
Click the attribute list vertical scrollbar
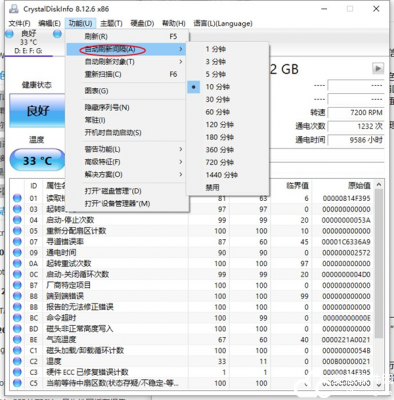(x=379, y=285)
